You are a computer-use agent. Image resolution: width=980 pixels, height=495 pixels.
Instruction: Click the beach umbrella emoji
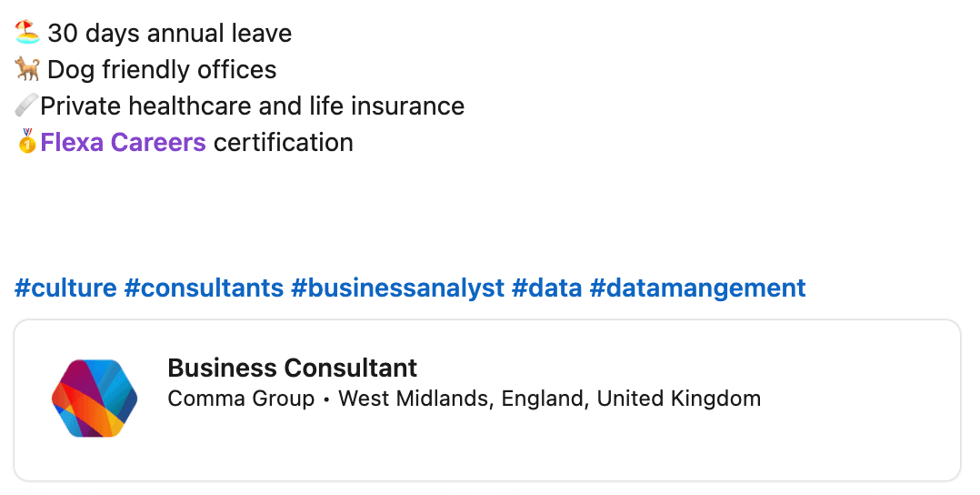click(x=27, y=34)
